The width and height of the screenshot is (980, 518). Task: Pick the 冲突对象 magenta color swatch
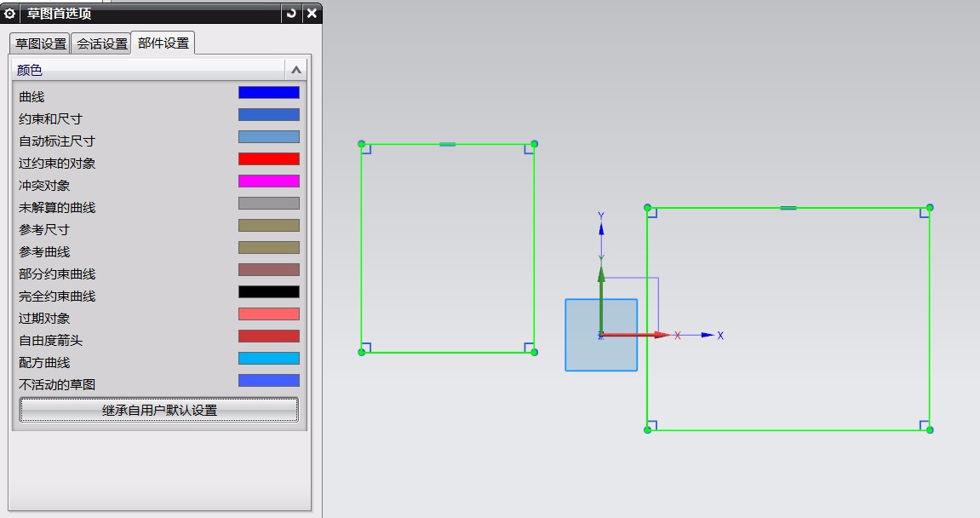268,181
